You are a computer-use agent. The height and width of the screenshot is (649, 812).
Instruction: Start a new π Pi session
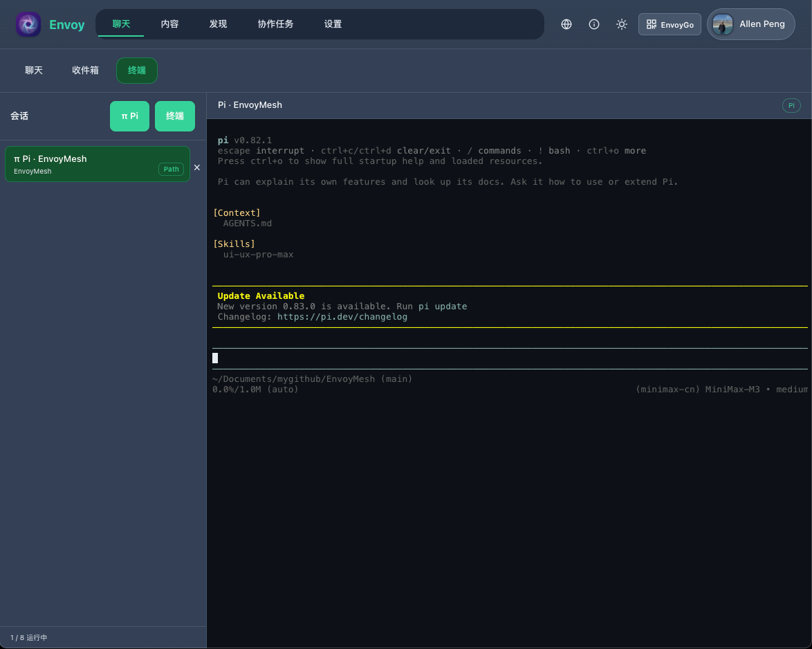[x=129, y=116]
